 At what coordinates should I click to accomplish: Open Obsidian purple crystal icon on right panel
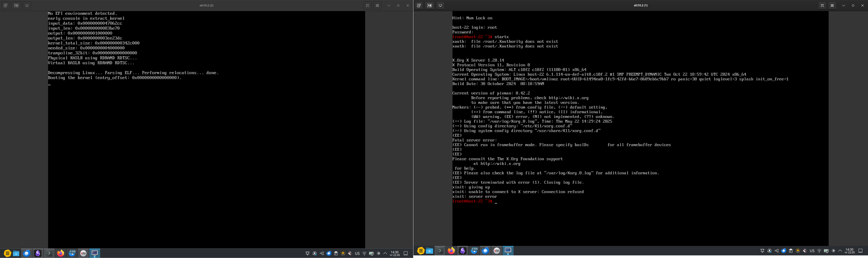click(463, 251)
